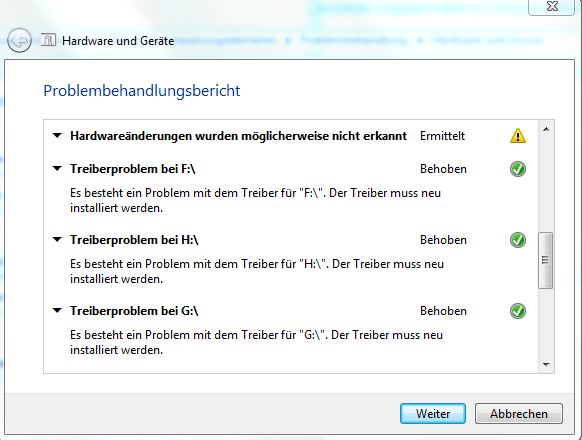Click the yellow warning triangle icon
This screenshot has width=582, height=440.
click(x=518, y=136)
